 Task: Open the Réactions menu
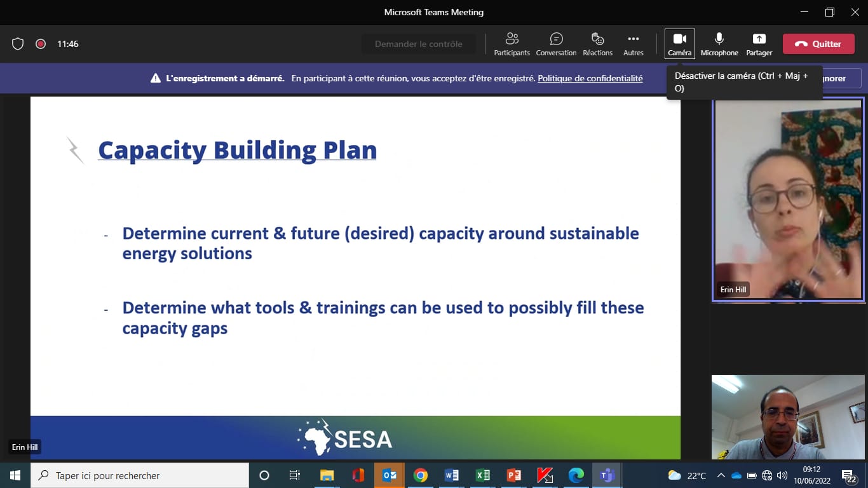click(597, 44)
